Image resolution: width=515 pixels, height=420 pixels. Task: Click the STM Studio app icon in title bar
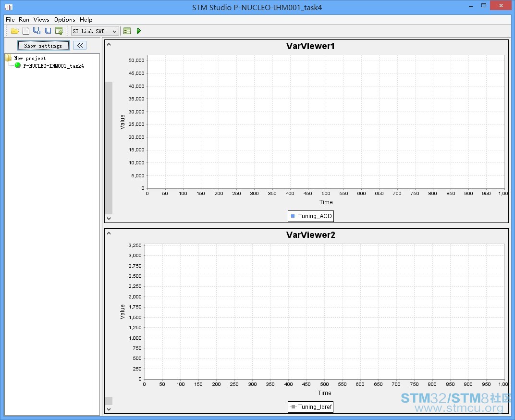click(9, 7)
